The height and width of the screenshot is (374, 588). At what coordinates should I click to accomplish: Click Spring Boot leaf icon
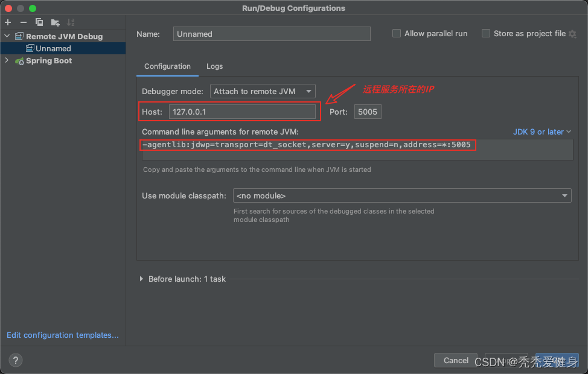click(19, 61)
